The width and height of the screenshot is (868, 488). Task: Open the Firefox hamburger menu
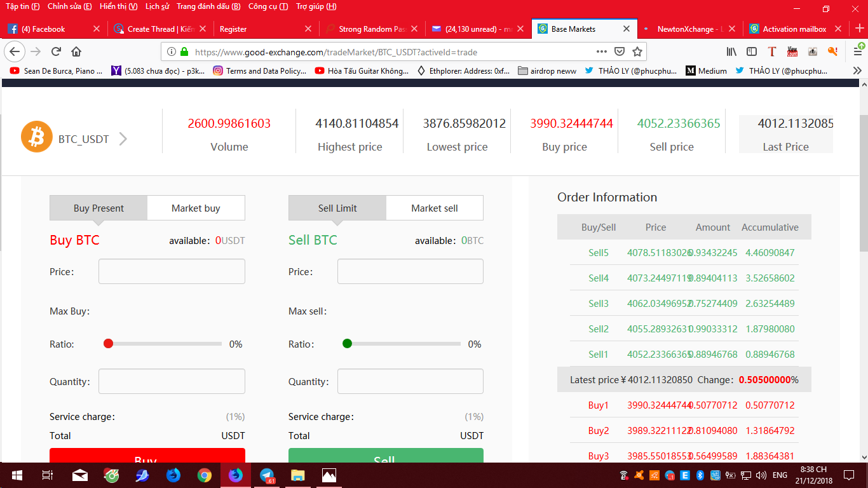pyautogui.click(x=858, y=51)
